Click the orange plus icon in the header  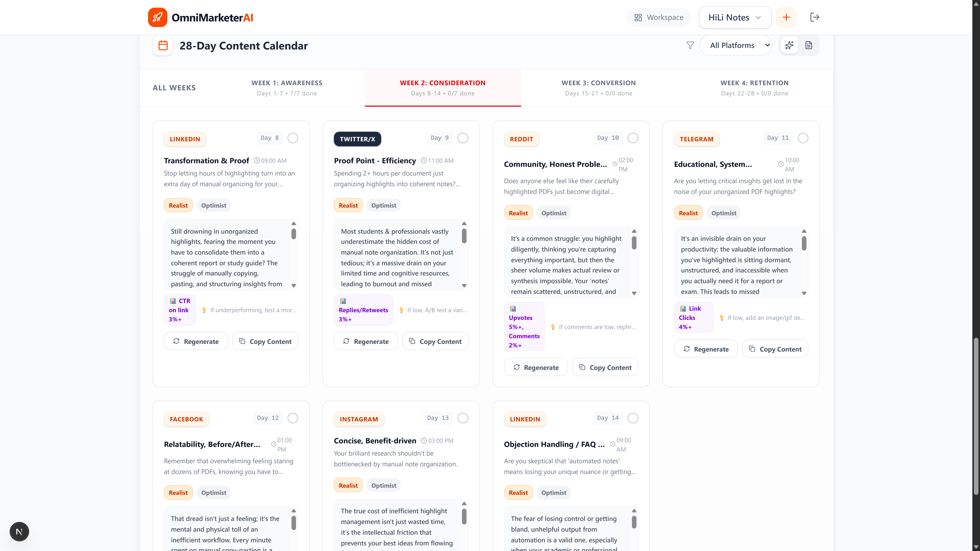pyautogui.click(x=786, y=17)
